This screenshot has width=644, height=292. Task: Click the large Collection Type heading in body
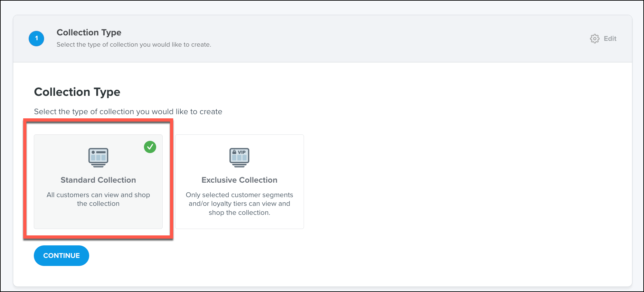[77, 92]
